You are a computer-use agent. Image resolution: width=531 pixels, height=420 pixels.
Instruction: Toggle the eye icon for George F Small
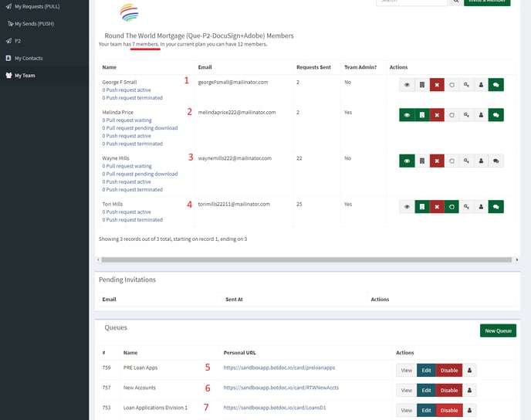click(407, 85)
